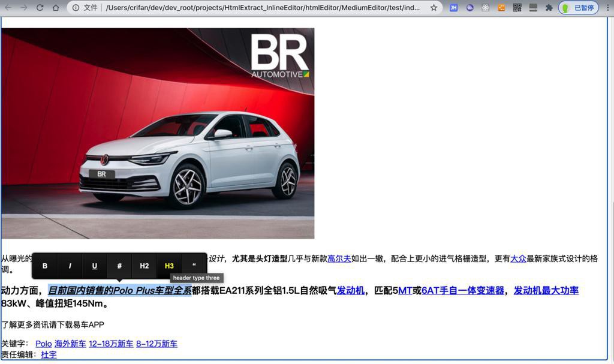Viewport: 614px width, 364px height.
Task: Open the browser home page icon
Action: pyautogui.click(x=56, y=7)
